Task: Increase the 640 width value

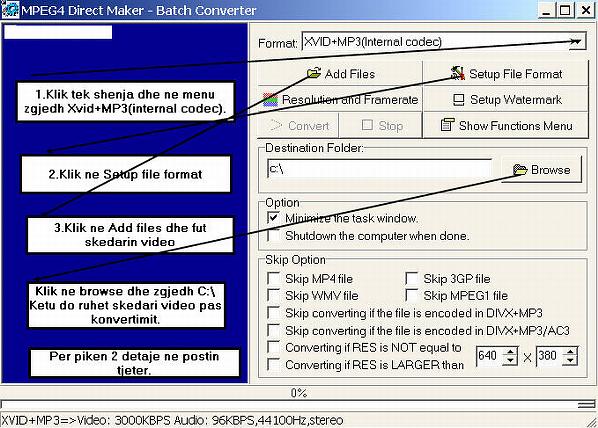Action: (x=510, y=352)
